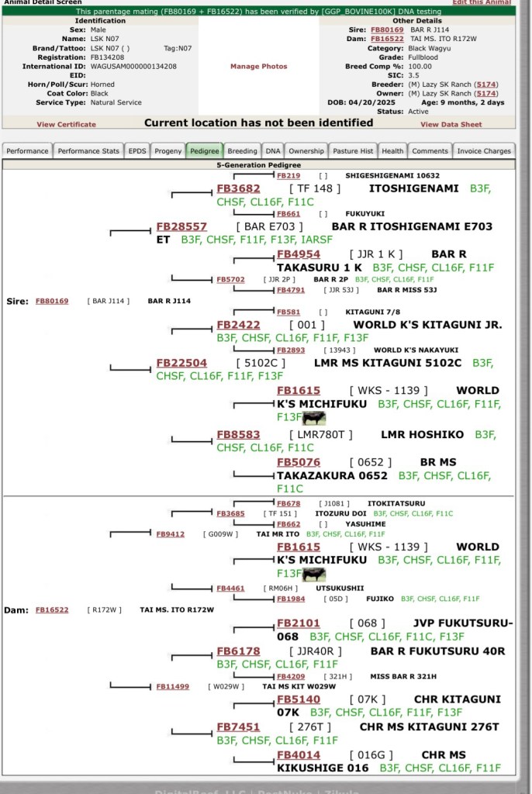The height and width of the screenshot is (794, 532).
Task: Open the Edit this Animal link
Action: tap(482, 3)
